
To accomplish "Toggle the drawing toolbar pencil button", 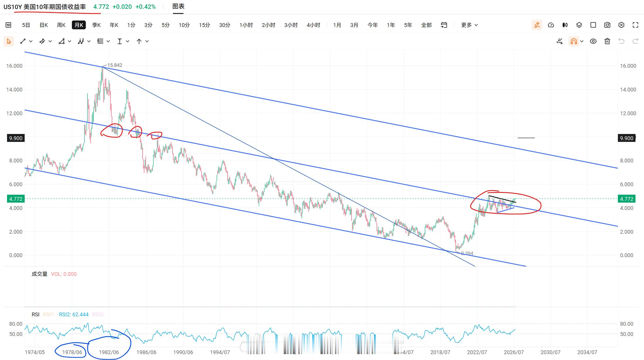I will [537, 25].
